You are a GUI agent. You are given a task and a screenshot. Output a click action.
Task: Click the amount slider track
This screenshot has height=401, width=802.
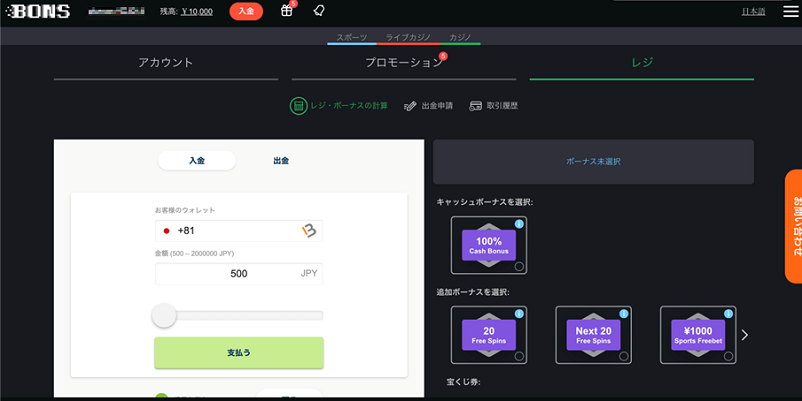pyautogui.click(x=239, y=316)
